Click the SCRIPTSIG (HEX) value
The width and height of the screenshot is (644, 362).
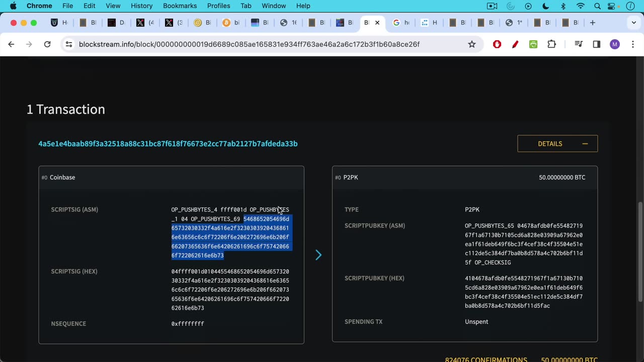(230, 290)
